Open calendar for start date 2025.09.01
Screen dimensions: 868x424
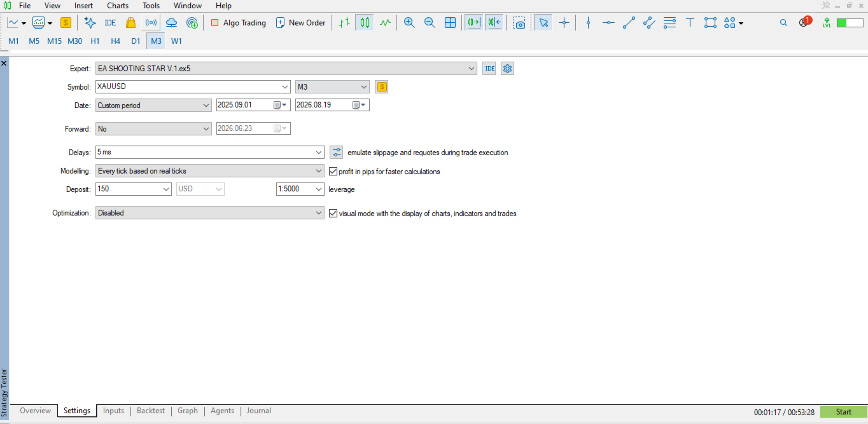[x=281, y=106]
